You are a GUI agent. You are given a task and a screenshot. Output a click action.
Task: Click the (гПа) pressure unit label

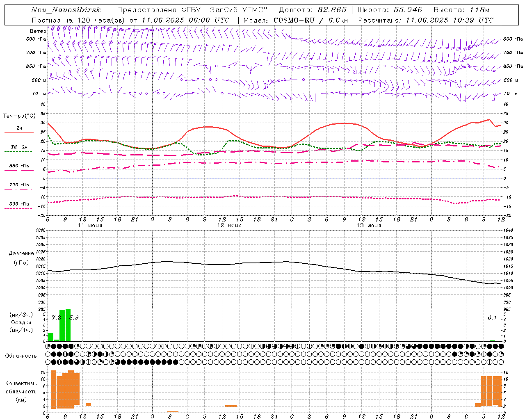(x=21, y=262)
